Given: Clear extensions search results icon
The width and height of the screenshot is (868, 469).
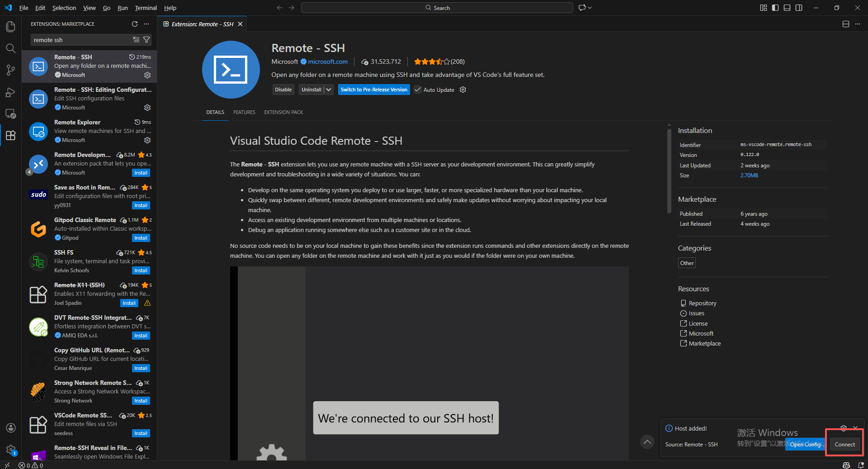Looking at the screenshot, I should 136,40.
